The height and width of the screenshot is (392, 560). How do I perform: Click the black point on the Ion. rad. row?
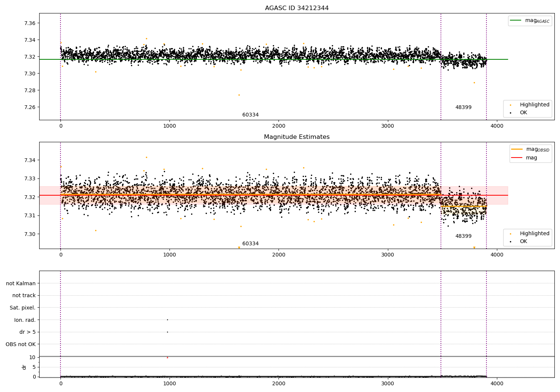click(x=167, y=320)
